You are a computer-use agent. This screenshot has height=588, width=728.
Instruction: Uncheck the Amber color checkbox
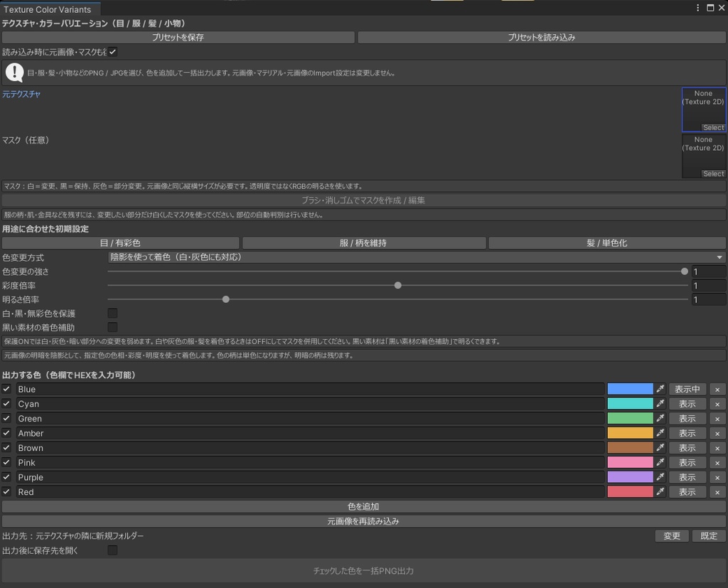6,433
